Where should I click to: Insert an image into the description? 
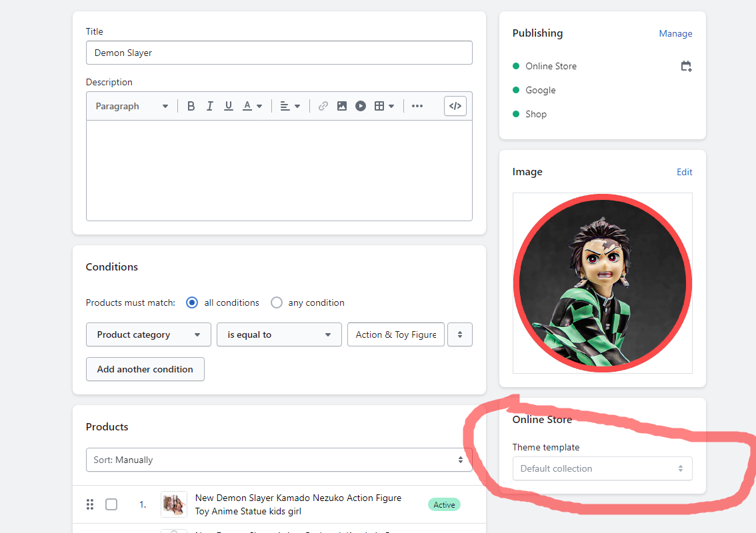coord(342,106)
